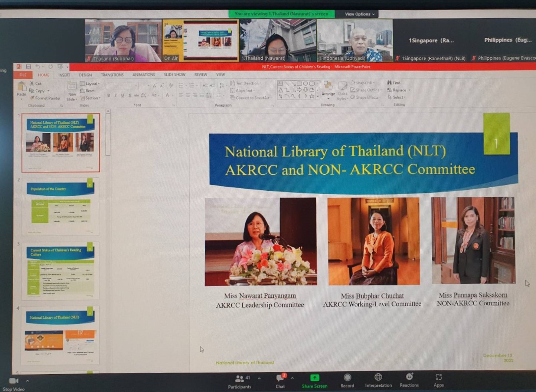This screenshot has width=536, height=392.
Task: Select oval shape in shapes gallery
Action: (305, 84)
